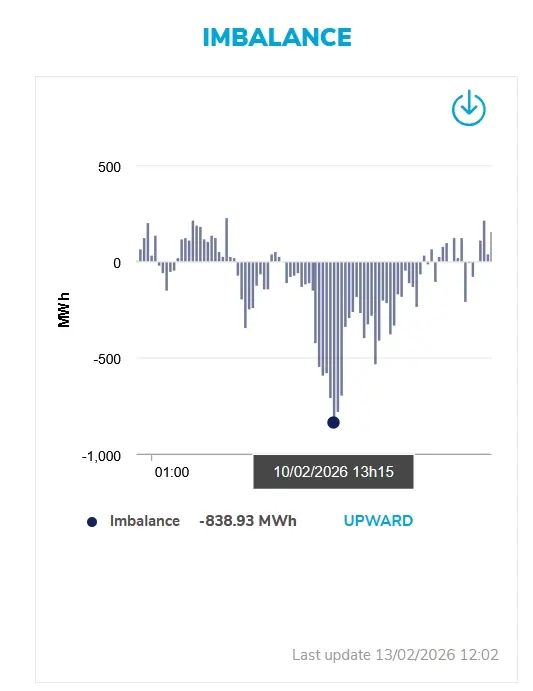Click the -1,000 y-axis label
Screen dimensions: 533x691
point(101,456)
